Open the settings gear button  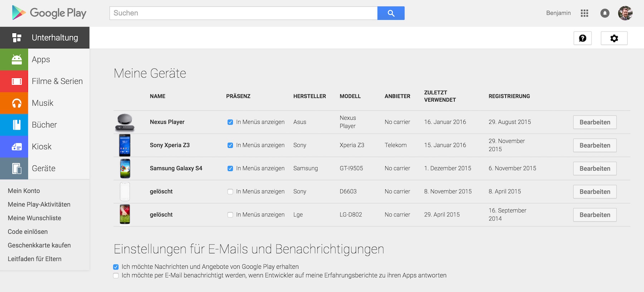point(614,38)
